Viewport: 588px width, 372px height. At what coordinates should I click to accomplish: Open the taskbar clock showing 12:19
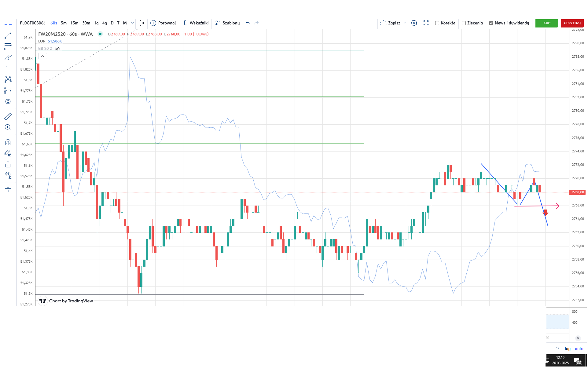click(x=560, y=360)
